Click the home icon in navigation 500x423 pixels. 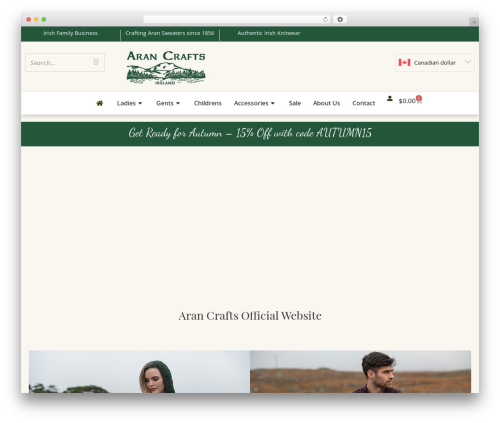[99, 103]
